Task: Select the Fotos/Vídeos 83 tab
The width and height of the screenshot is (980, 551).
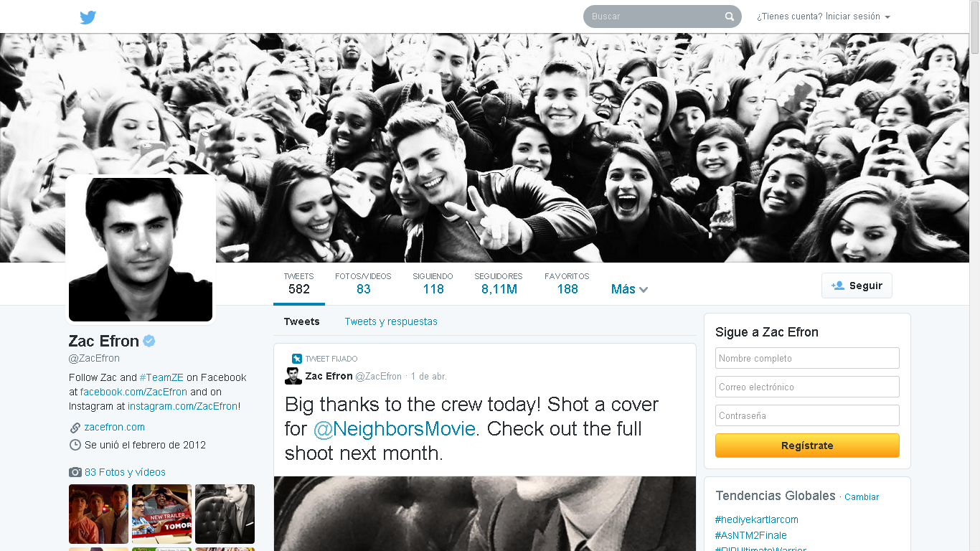Action: pos(363,284)
